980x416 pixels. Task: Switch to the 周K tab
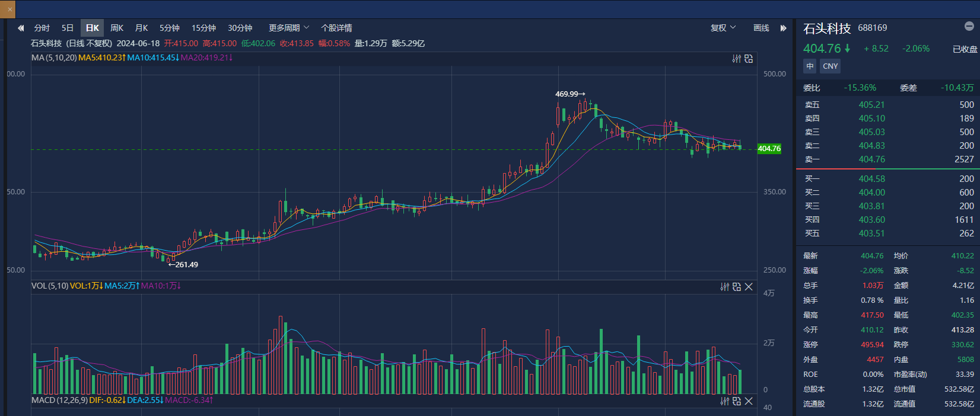(x=117, y=28)
